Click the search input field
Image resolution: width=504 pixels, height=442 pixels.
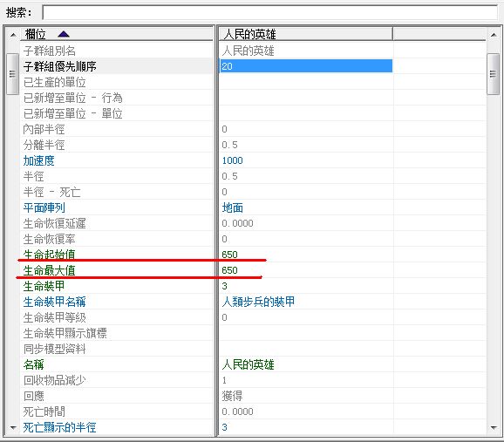point(270,12)
